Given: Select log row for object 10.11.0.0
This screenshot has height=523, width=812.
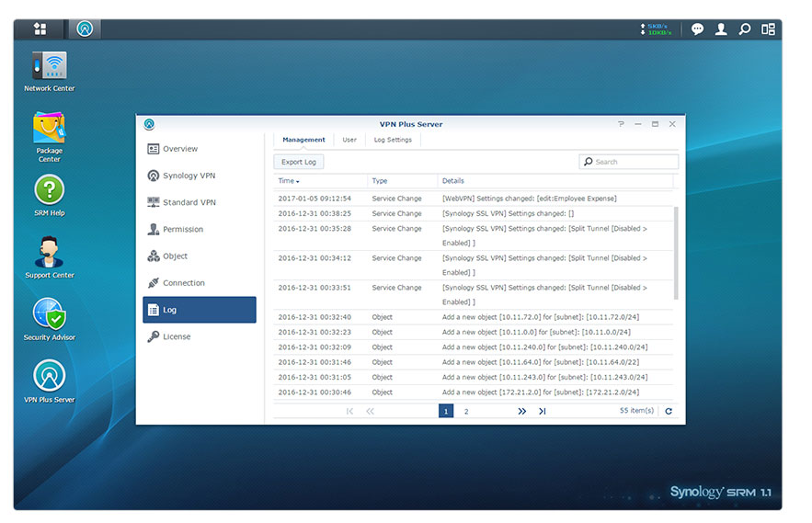Looking at the screenshot, I should coord(474,332).
